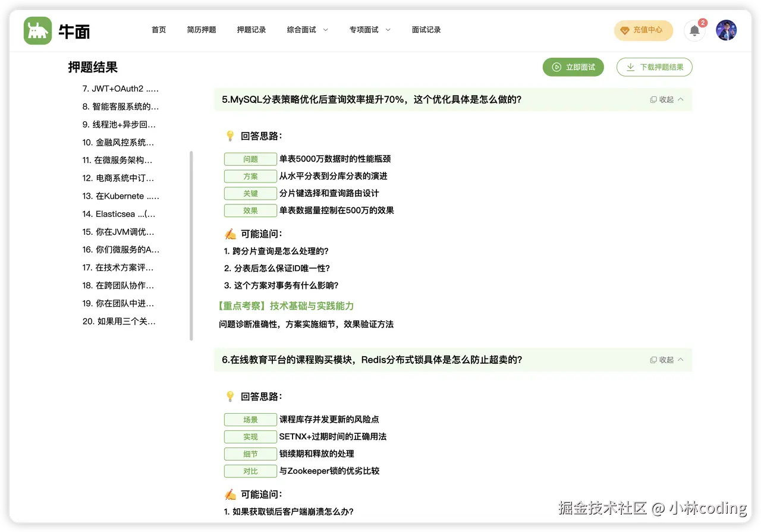Click the copy icon beside 收起 on question 6
This screenshot has width=761, height=532.
tap(653, 360)
